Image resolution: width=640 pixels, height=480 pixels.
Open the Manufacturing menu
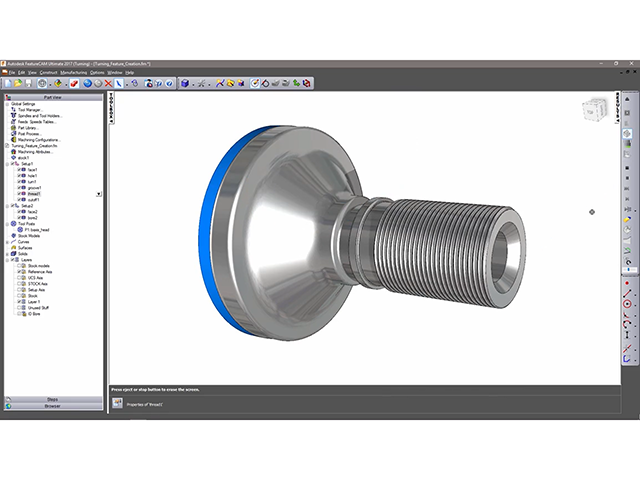click(x=73, y=73)
